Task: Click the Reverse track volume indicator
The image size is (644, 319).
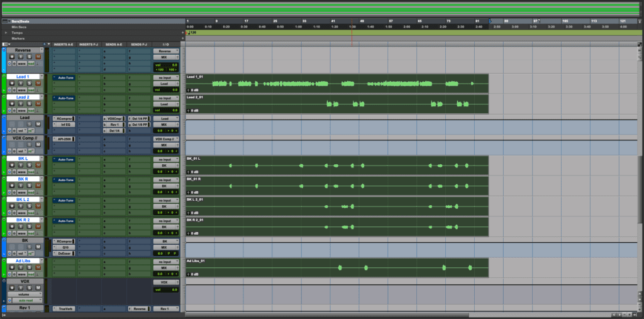Action: point(166,65)
